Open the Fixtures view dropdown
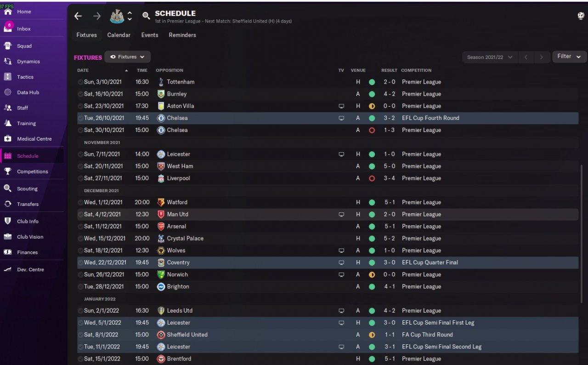The height and width of the screenshot is (365, 588). 128,57
